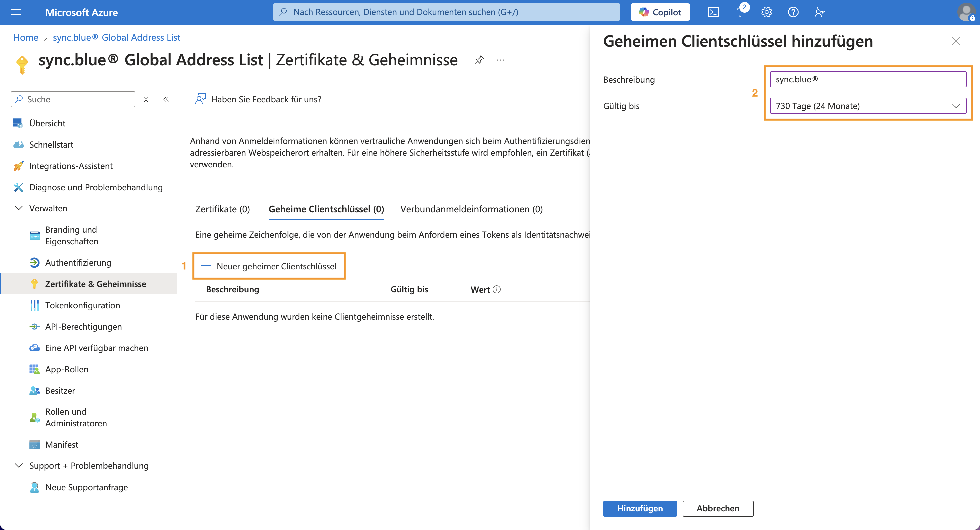The width and height of the screenshot is (980, 530).
Task: Select Zertifikate & Geheimnisse sidebar item
Action: 88,284
